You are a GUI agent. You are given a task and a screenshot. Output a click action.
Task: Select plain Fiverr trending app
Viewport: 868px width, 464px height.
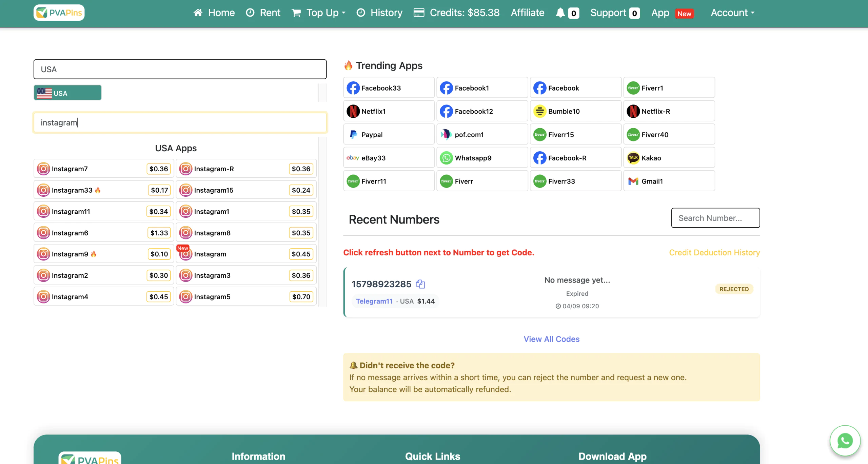[x=482, y=181]
